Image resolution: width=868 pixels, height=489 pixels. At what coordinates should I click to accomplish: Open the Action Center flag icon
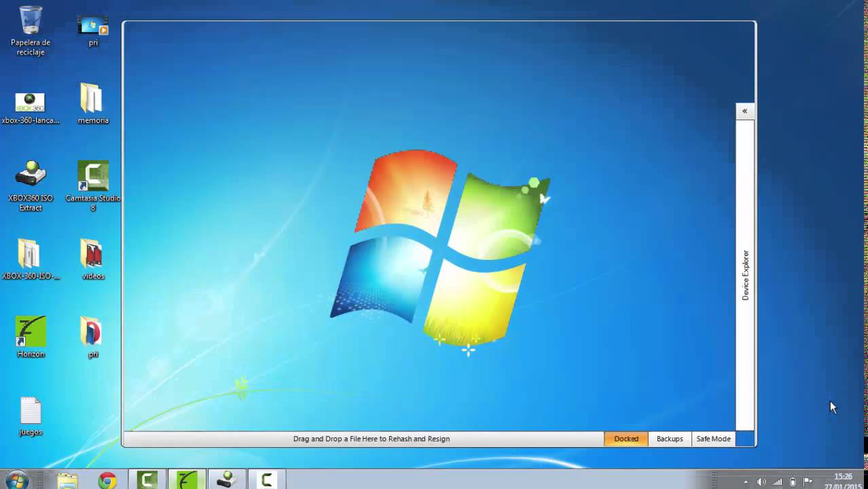808,482
